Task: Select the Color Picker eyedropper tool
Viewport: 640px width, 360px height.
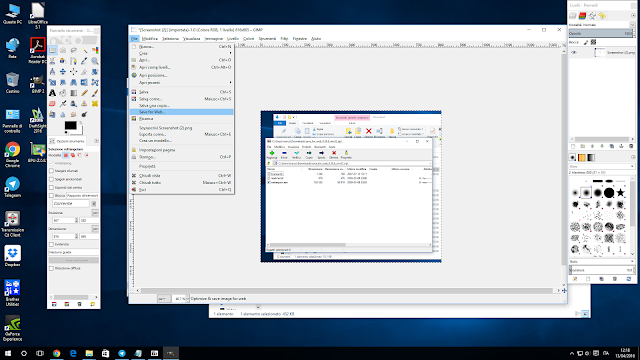Action: 84,61
